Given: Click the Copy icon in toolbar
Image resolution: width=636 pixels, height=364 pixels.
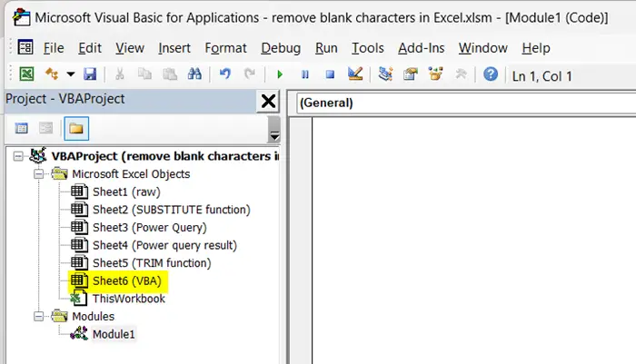Looking at the screenshot, I should coord(144,74).
